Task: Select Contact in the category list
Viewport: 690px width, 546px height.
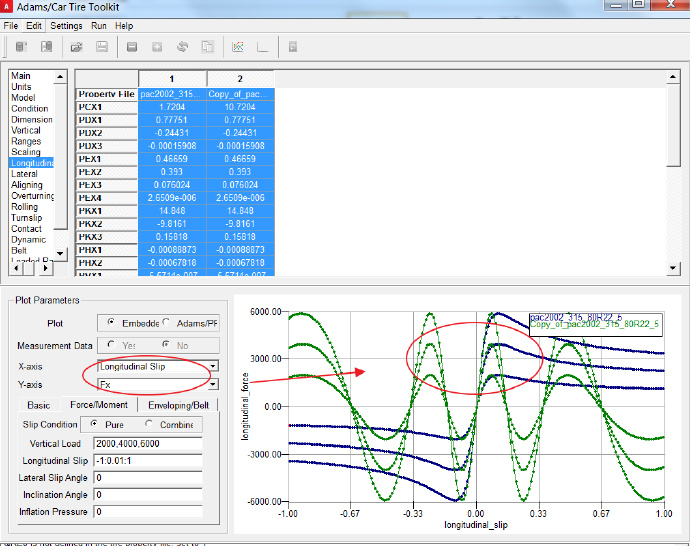Action: pyautogui.click(x=26, y=229)
